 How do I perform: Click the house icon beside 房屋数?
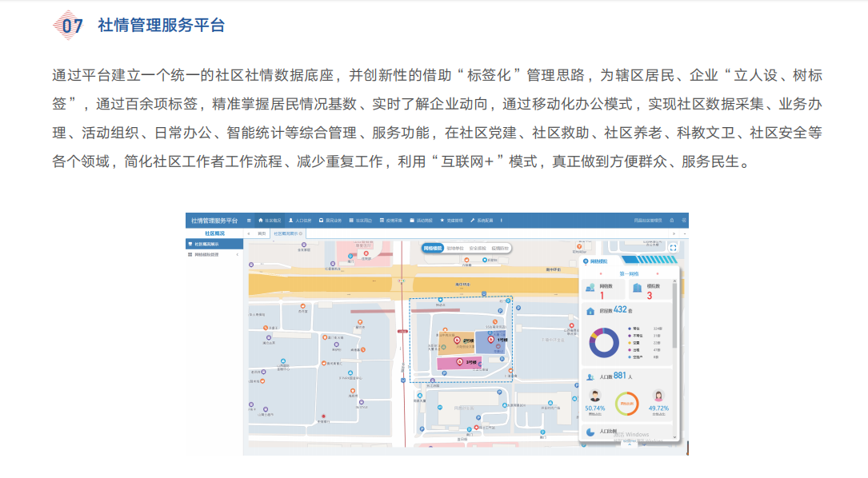[590, 311]
